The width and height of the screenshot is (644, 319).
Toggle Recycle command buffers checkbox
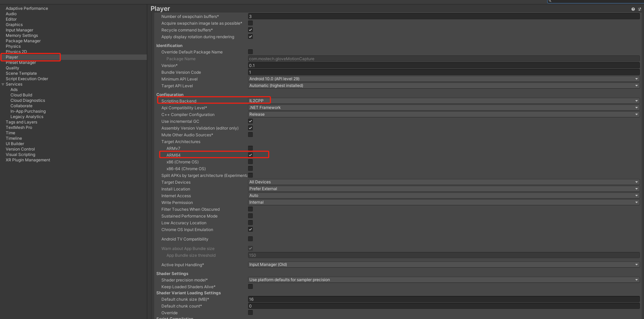tap(250, 30)
